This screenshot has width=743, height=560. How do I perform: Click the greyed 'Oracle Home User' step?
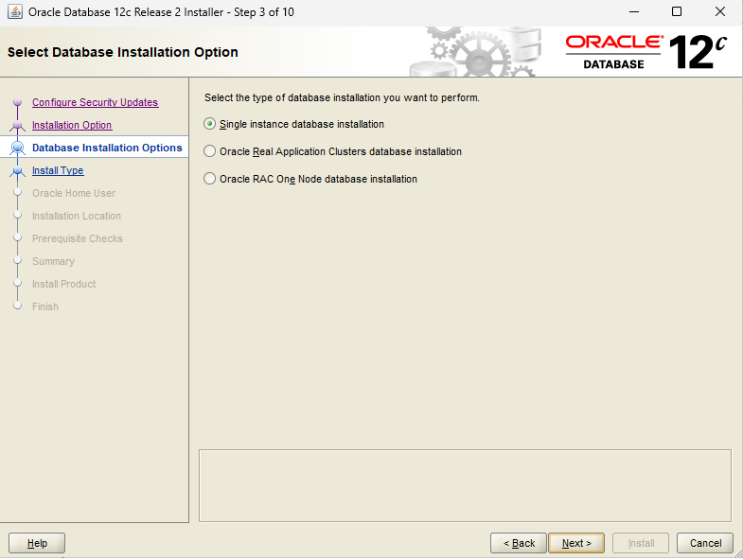(x=74, y=193)
